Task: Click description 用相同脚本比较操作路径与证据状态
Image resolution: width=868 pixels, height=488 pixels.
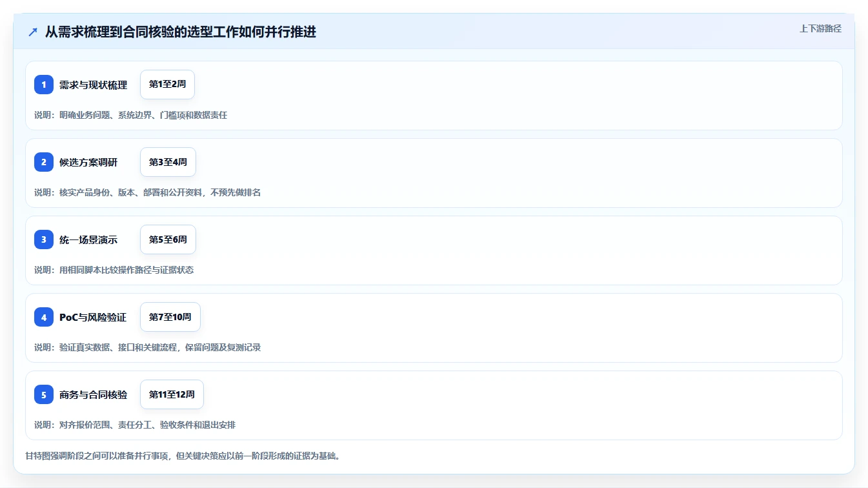Action: point(126,270)
